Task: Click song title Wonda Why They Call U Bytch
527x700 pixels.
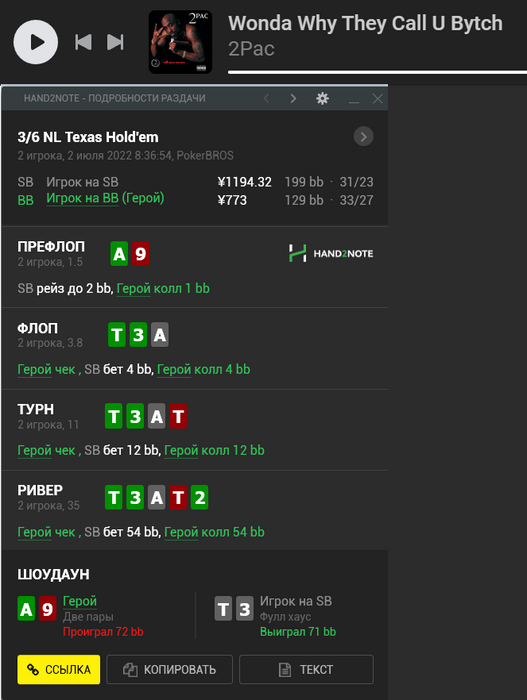Action: (365, 23)
